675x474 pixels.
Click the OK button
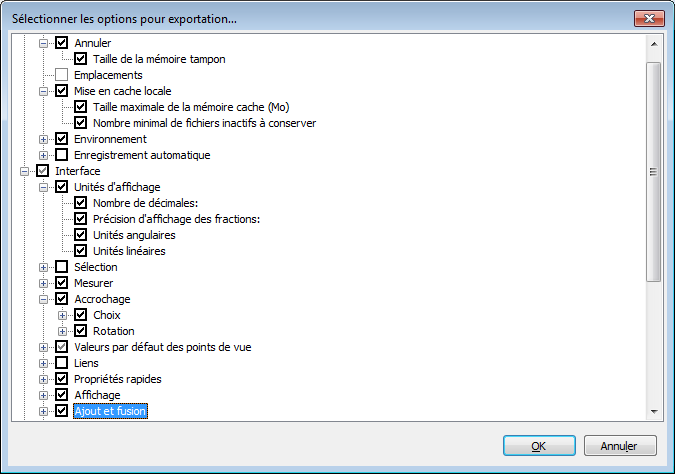[538, 445]
